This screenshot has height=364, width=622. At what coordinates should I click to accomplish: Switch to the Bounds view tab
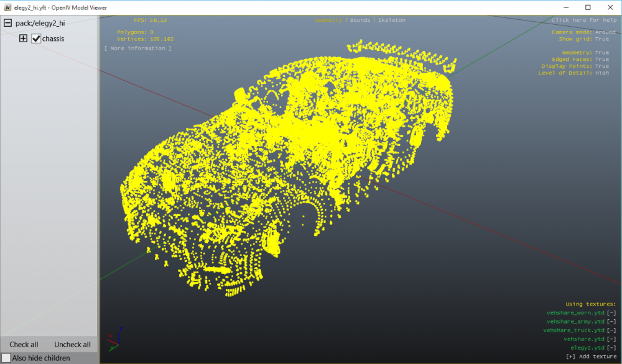(360, 20)
